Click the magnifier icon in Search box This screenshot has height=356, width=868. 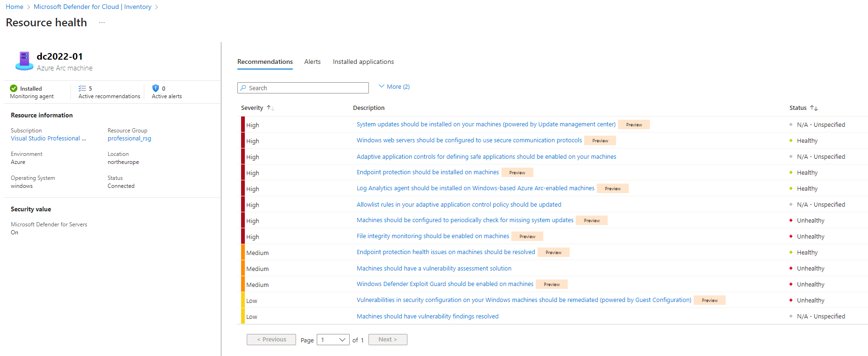click(243, 88)
